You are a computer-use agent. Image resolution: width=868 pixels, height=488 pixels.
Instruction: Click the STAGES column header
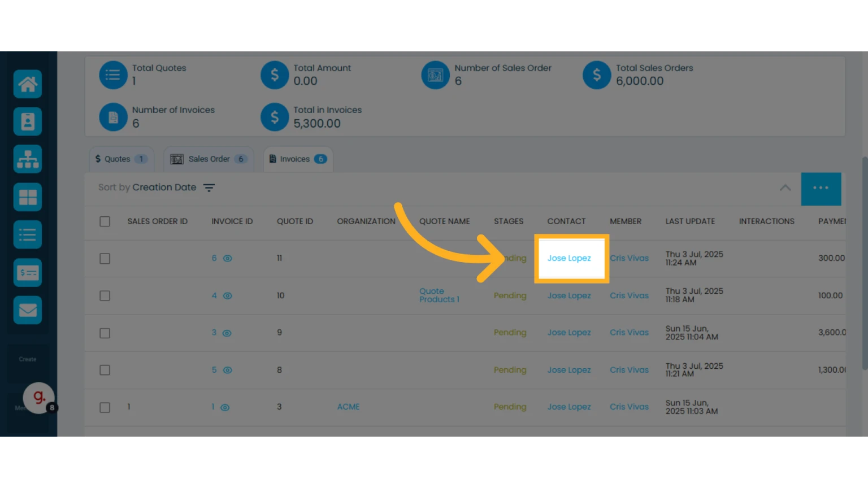[509, 221]
